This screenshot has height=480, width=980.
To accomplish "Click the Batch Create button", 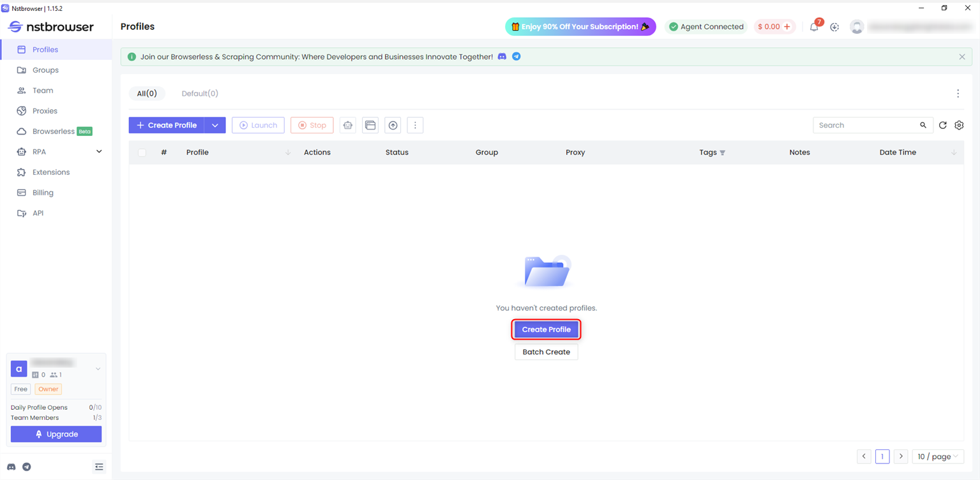I will coord(547,352).
